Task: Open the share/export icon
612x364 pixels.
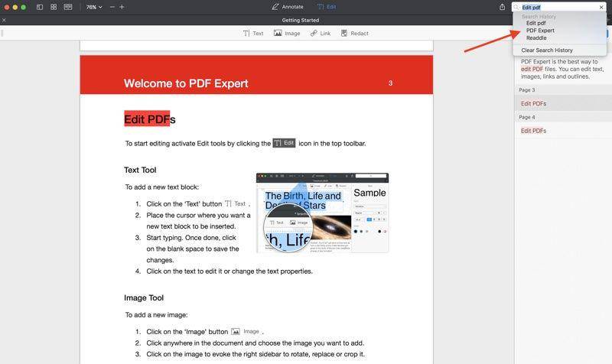Action: [502, 7]
